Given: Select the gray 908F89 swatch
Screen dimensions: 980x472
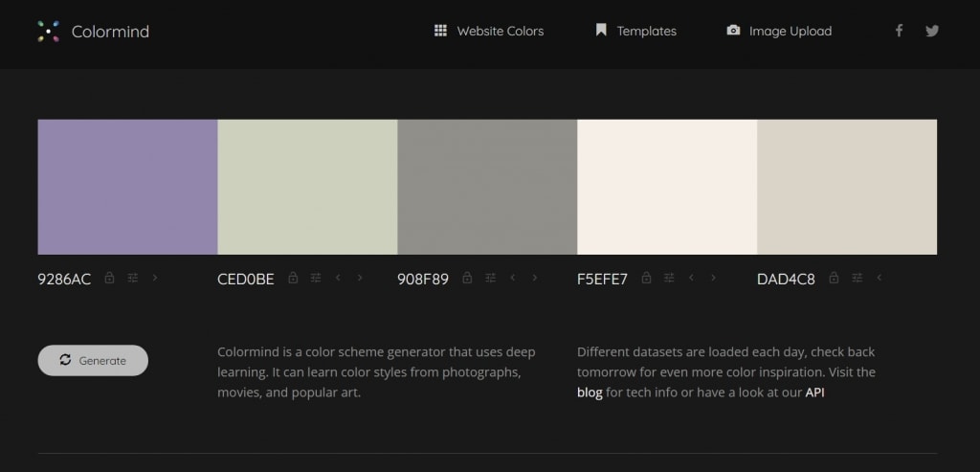Looking at the screenshot, I should [x=487, y=187].
